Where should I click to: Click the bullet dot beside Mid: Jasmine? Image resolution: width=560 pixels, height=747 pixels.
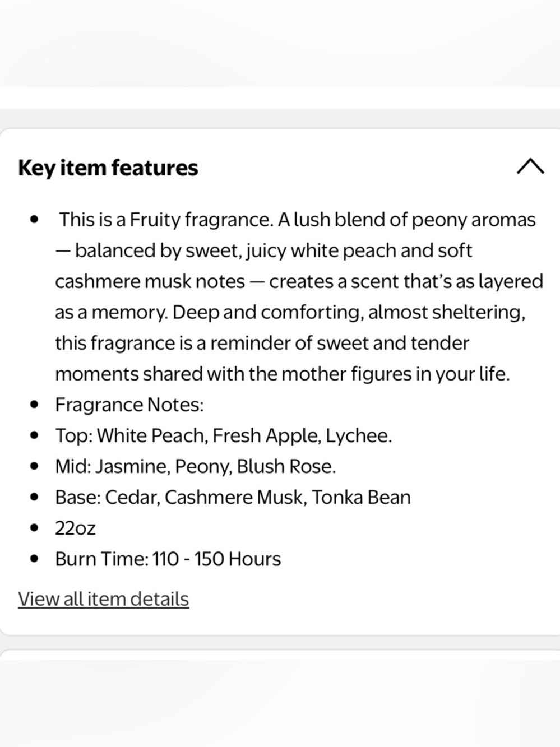click(x=35, y=466)
